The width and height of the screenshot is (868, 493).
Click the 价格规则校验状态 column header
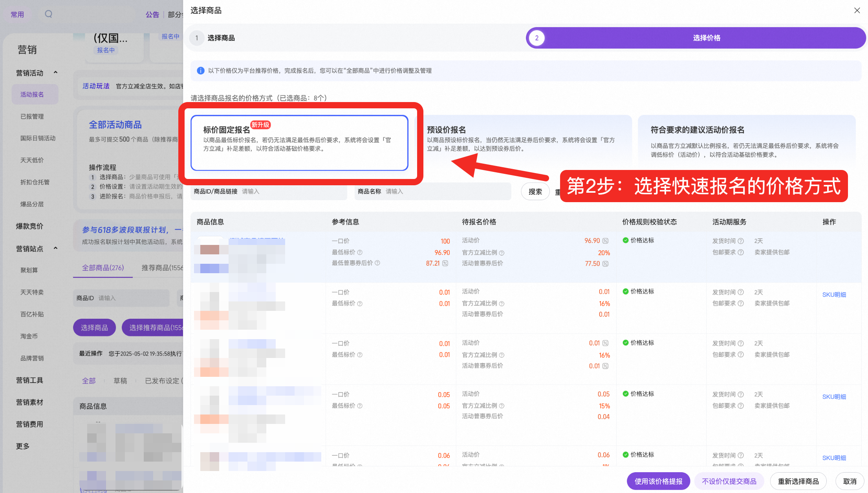(650, 222)
